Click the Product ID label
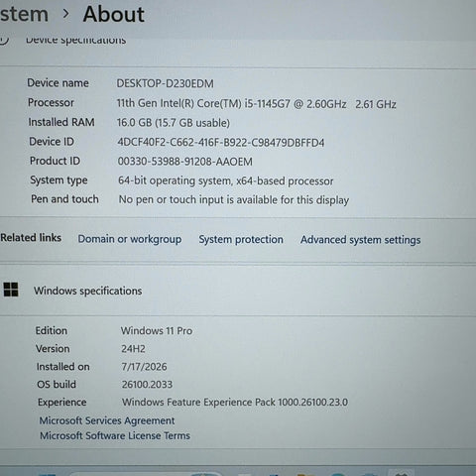 pyautogui.click(x=55, y=161)
